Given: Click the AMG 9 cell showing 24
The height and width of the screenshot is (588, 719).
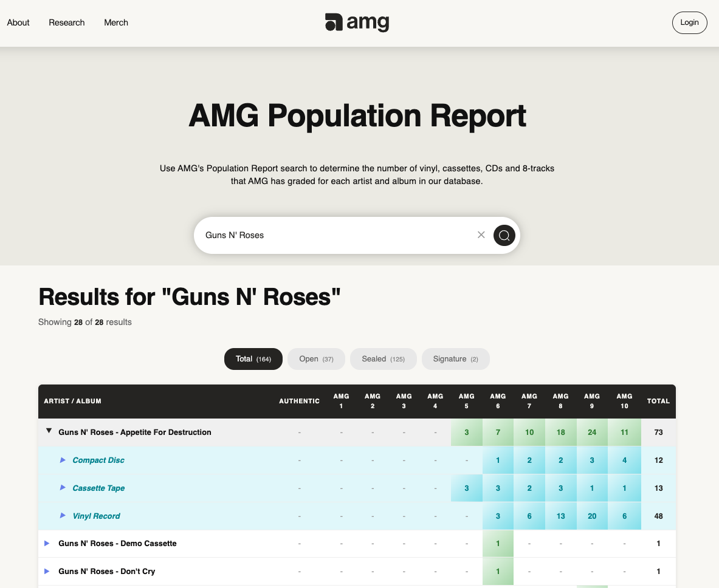Looking at the screenshot, I should (x=592, y=432).
